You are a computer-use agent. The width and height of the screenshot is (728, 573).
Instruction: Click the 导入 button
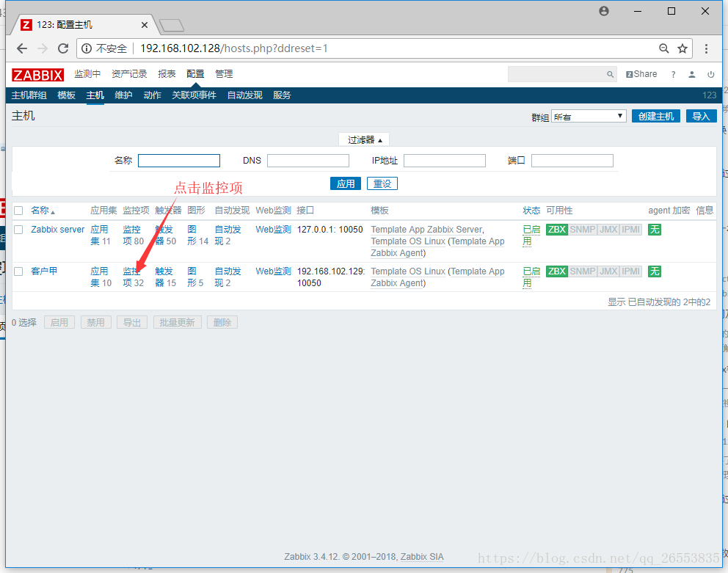[x=701, y=117]
